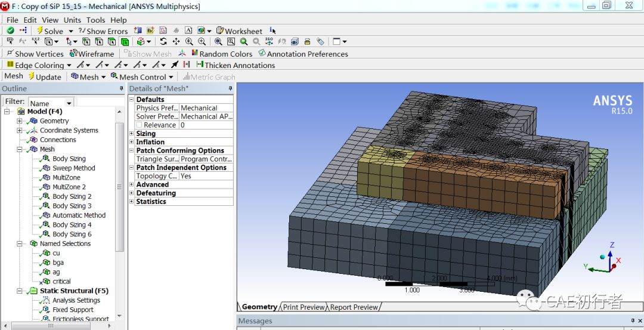Open the Filter Name combo box
The height and width of the screenshot is (330, 644).
tap(51, 103)
